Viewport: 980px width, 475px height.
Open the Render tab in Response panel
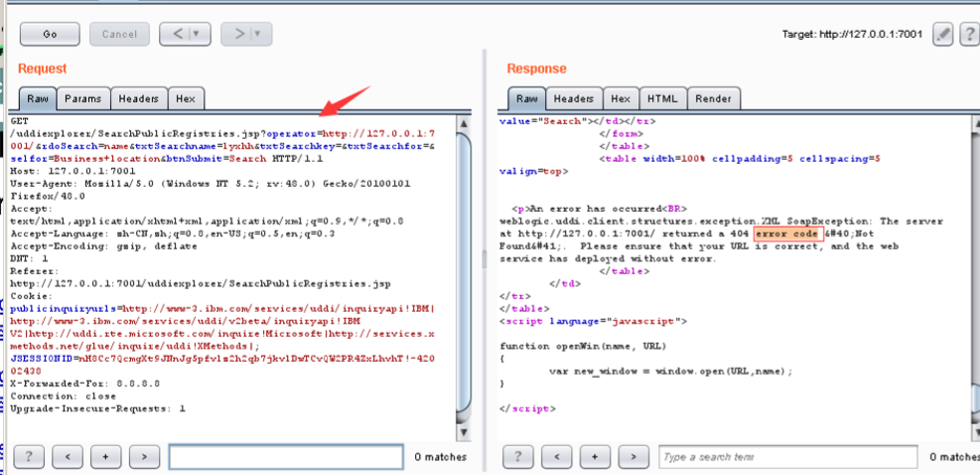713,99
